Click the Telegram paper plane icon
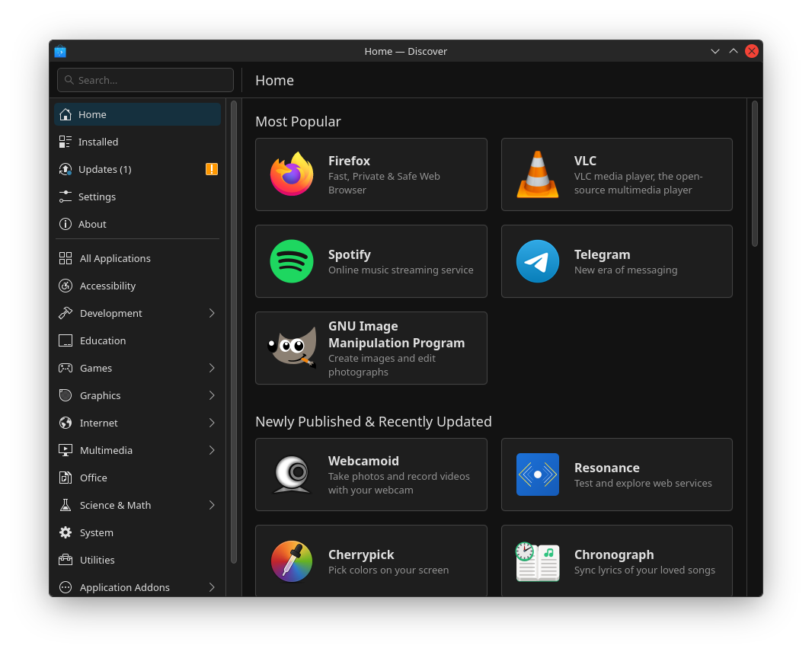 (x=538, y=261)
